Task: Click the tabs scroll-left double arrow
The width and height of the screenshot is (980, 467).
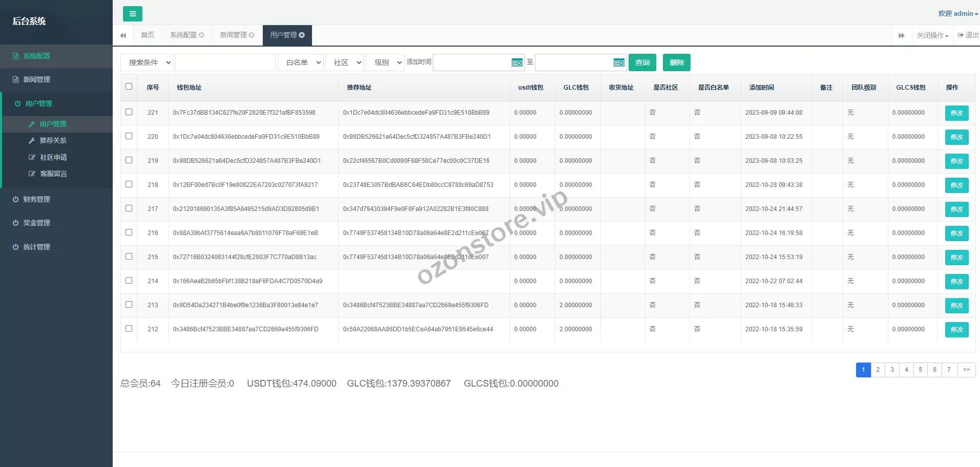Action: click(123, 35)
